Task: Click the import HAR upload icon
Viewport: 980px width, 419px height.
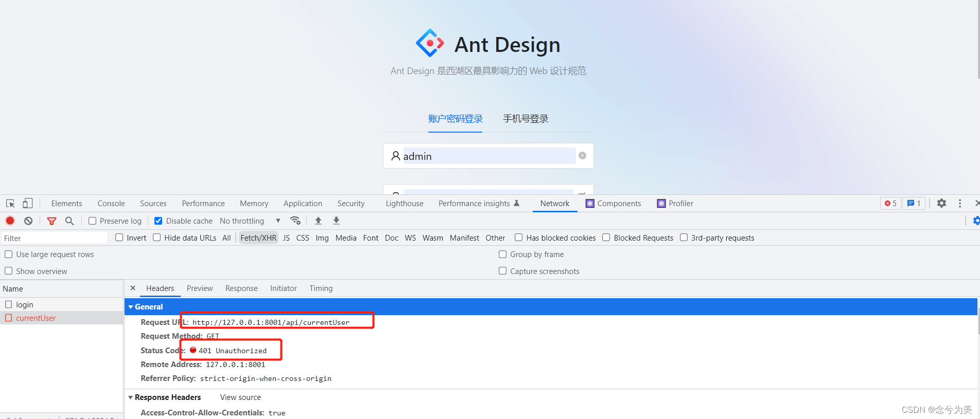Action: (318, 221)
